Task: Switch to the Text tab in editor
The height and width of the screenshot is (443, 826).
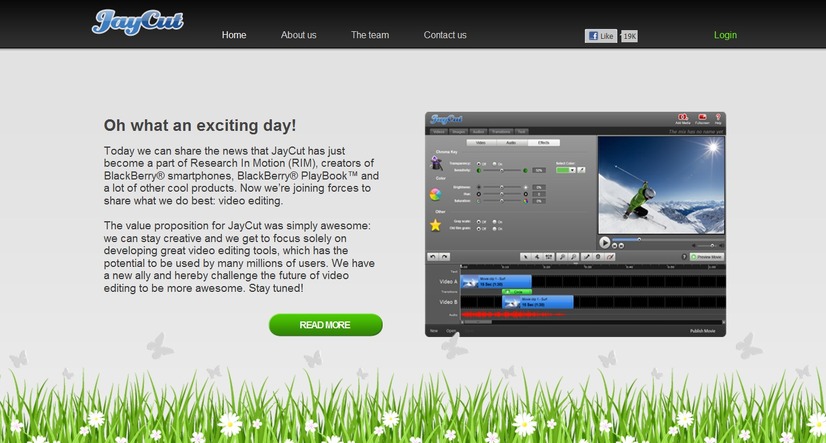Action: tap(522, 131)
